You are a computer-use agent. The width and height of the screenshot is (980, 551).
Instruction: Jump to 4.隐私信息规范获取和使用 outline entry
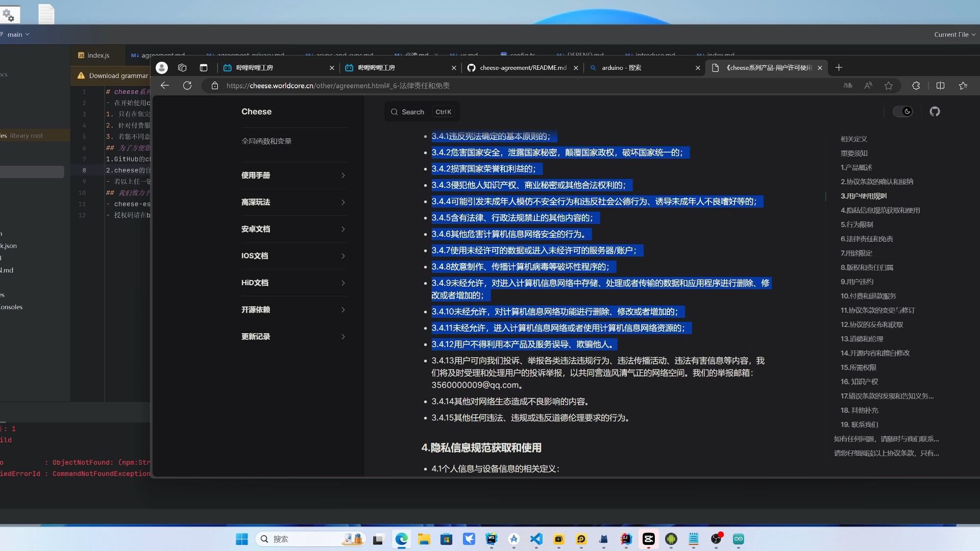[880, 210]
